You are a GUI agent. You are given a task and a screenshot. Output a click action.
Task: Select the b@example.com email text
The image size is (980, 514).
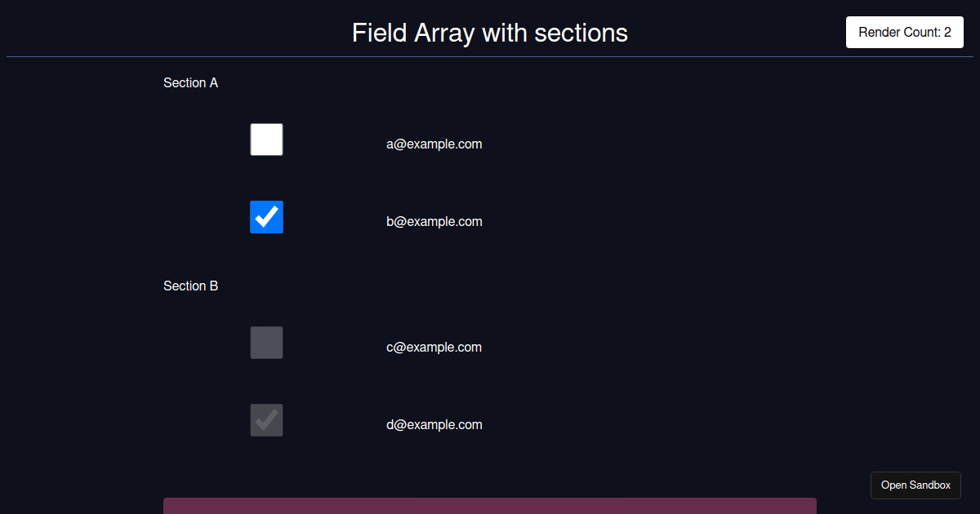pyautogui.click(x=434, y=222)
